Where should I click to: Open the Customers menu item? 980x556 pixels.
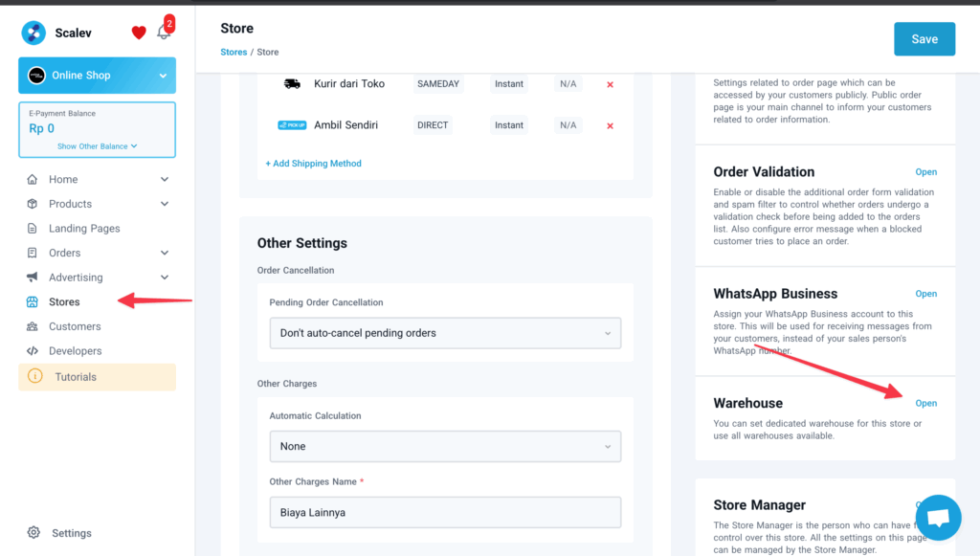coord(75,326)
